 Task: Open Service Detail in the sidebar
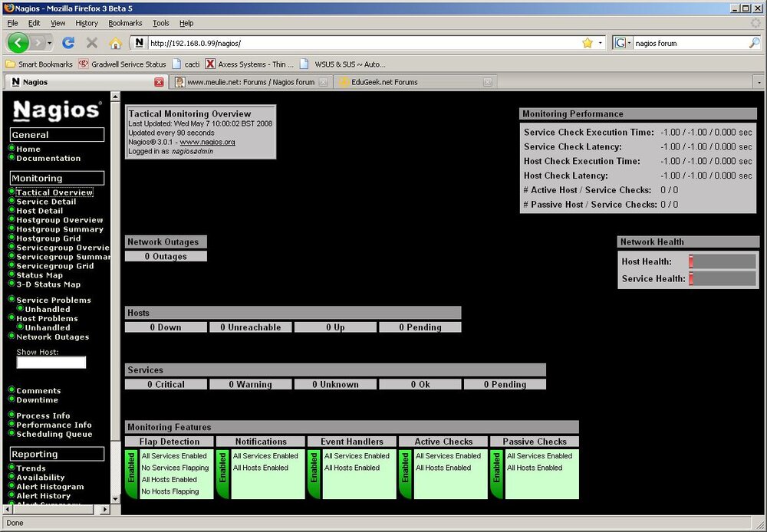[46, 202]
